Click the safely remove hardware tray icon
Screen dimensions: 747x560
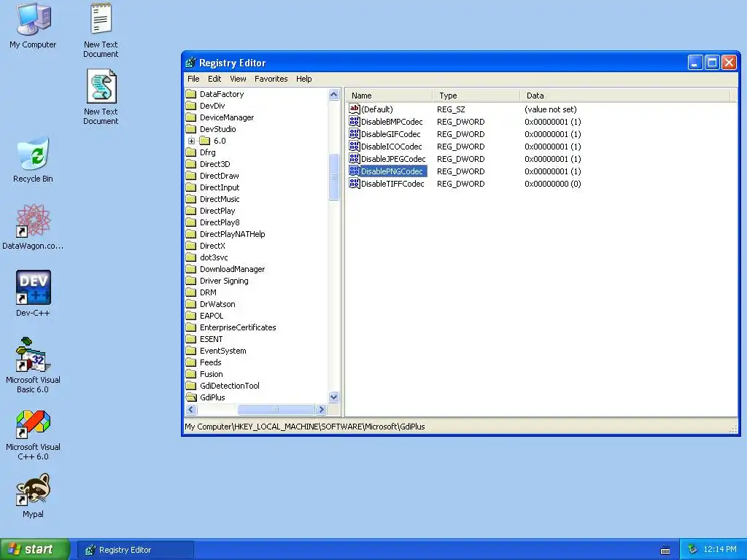point(692,549)
